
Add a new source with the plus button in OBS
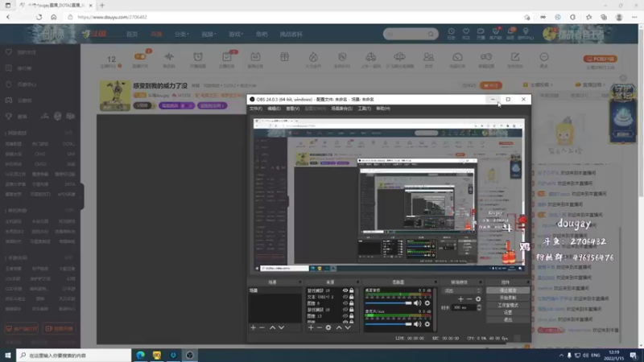click(311, 327)
